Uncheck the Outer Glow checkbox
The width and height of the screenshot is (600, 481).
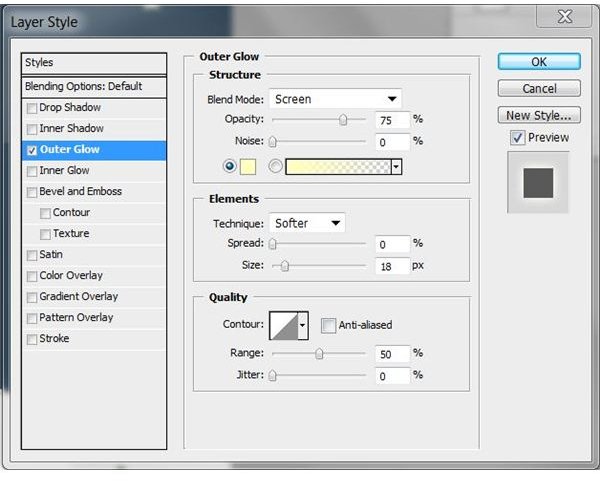pos(32,150)
